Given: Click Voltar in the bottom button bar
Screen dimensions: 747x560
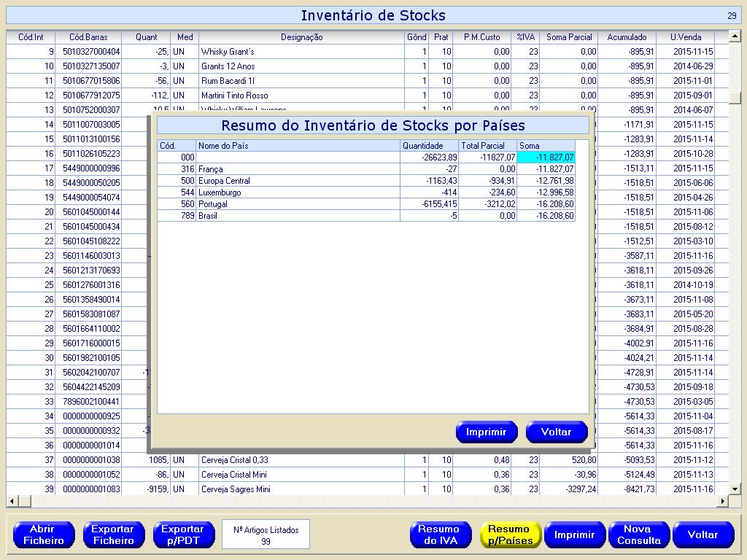Looking at the screenshot, I should coord(703,534).
